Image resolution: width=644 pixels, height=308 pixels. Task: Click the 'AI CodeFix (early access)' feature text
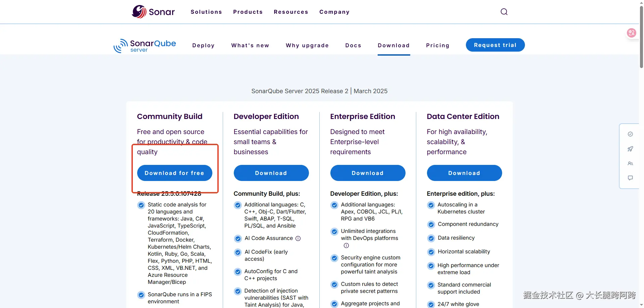pos(266,255)
